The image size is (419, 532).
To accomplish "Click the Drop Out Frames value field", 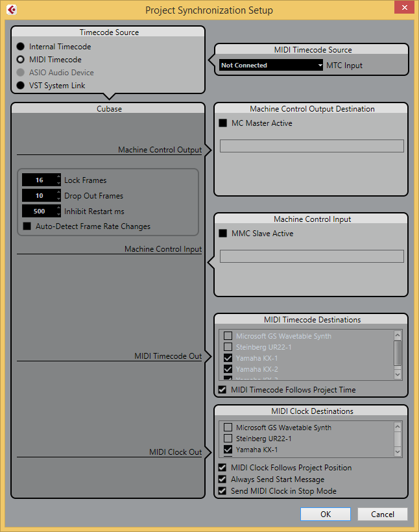I will (40, 195).
